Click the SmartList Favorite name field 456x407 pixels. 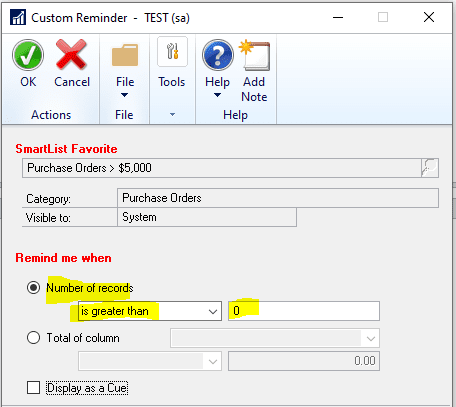(x=222, y=168)
